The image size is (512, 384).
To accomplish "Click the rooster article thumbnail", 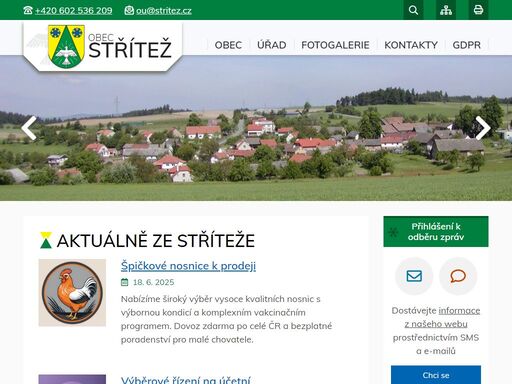I will 72,293.
